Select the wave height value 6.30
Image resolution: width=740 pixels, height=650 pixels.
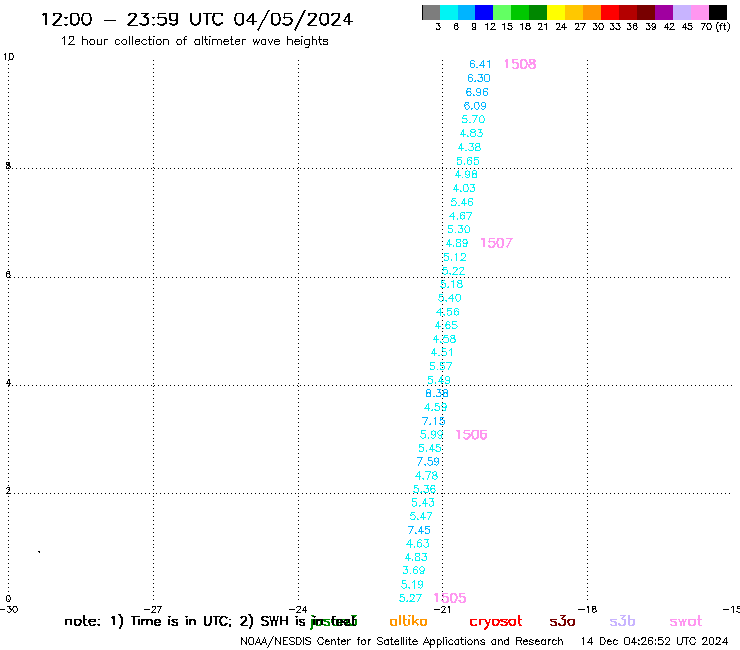(479, 78)
